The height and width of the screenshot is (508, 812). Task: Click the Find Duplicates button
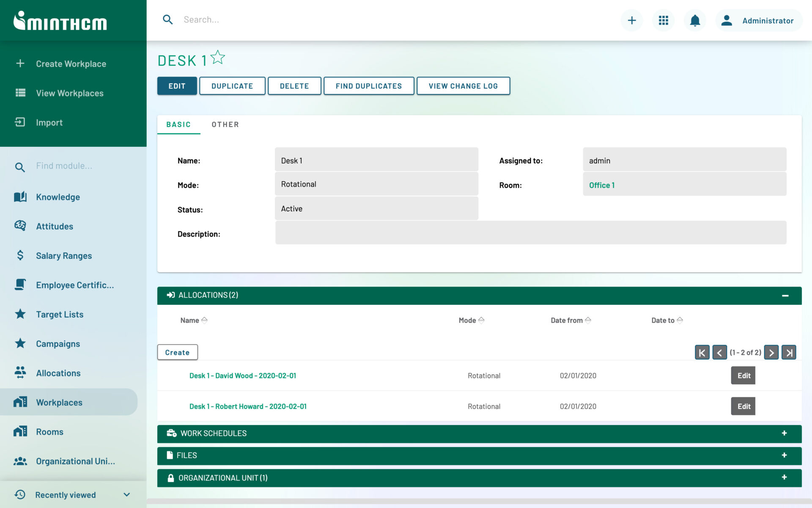[x=368, y=86]
